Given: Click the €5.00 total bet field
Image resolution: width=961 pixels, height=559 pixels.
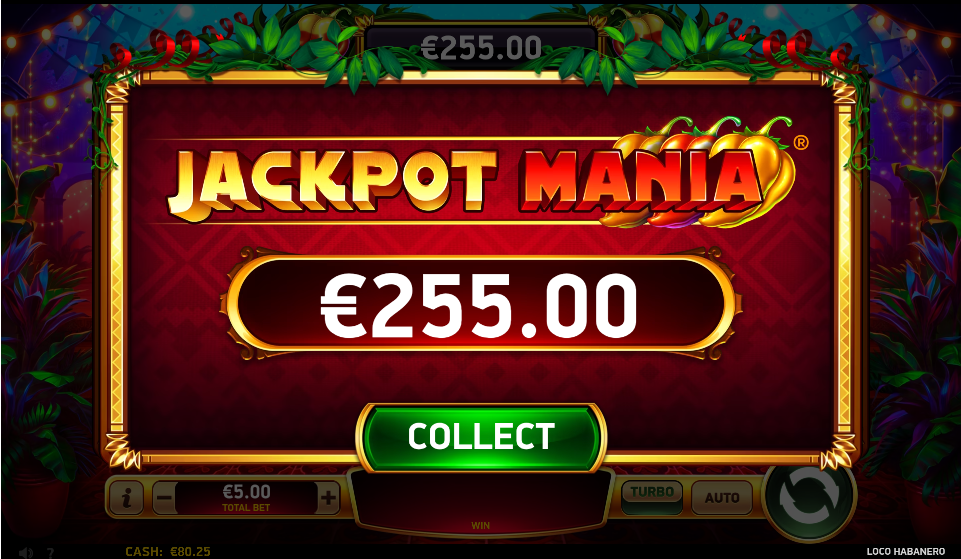Looking at the screenshot, I should 246,497.
